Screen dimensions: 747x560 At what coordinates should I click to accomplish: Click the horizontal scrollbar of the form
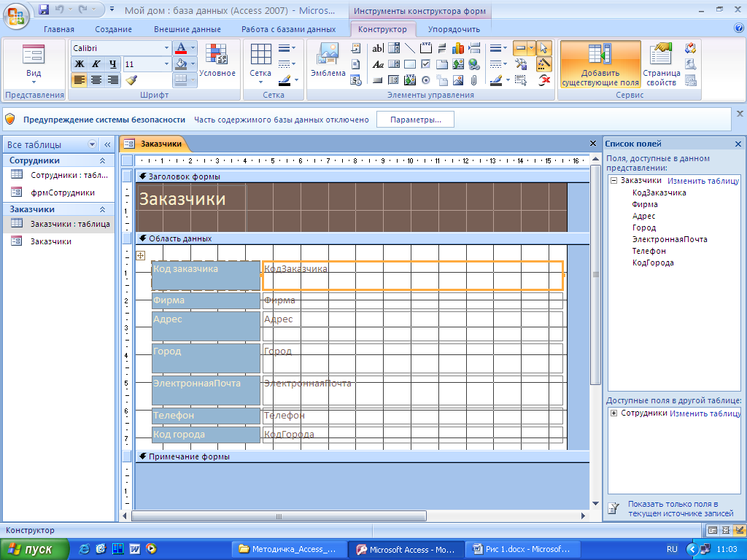[x=279, y=516]
